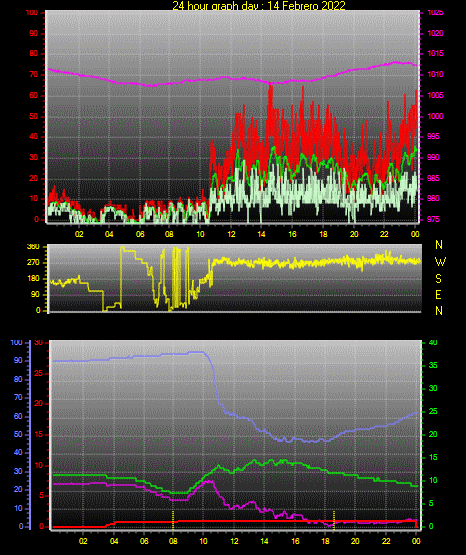Select the magenta 1020 pressure axis label

click(435, 33)
